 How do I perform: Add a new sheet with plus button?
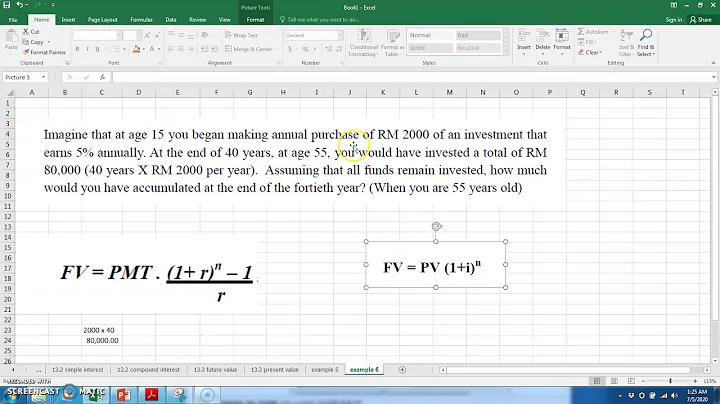pos(402,370)
